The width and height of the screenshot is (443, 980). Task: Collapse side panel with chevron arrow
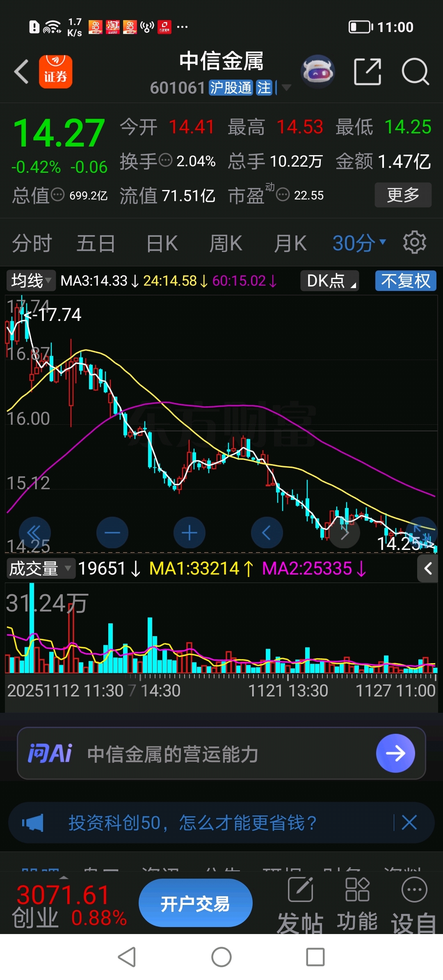pyautogui.click(x=428, y=568)
